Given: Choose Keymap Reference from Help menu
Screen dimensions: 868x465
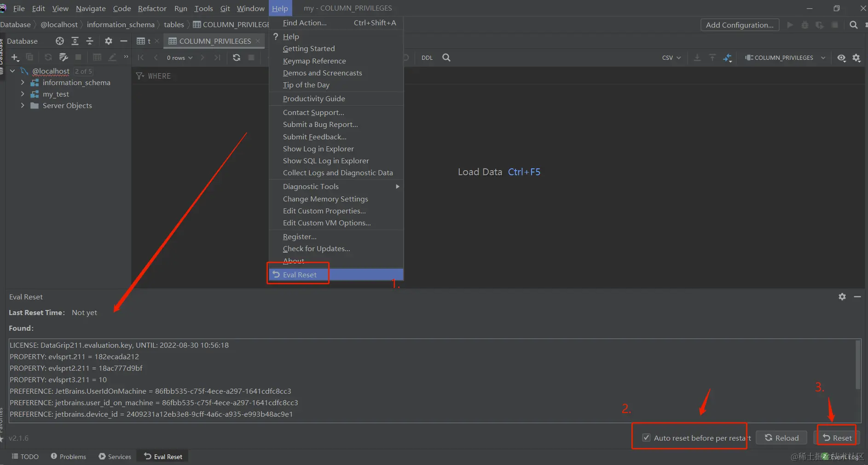Looking at the screenshot, I should tap(336, 61).
